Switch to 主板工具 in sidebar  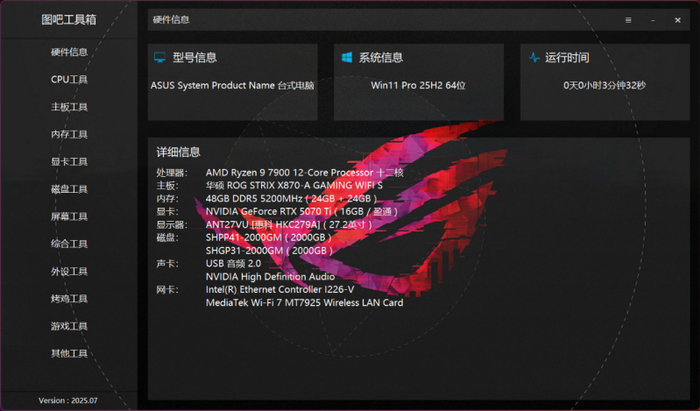69,107
